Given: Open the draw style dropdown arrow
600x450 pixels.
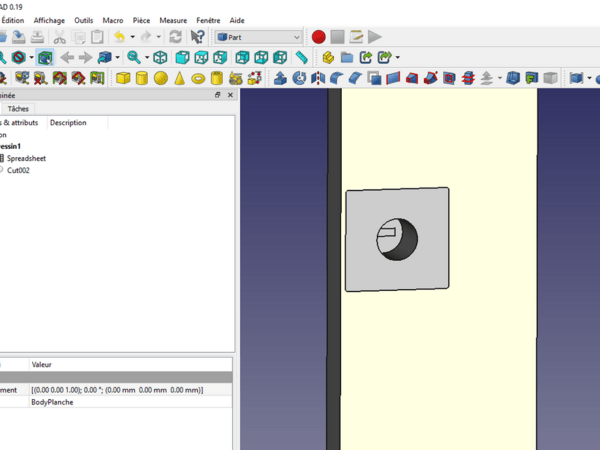Looking at the screenshot, I should click(x=31, y=57).
